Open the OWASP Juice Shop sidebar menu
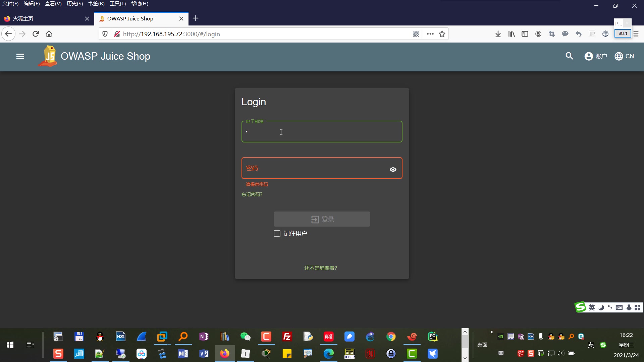Screen dimensions: 644x362 pyautogui.click(x=20, y=56)
